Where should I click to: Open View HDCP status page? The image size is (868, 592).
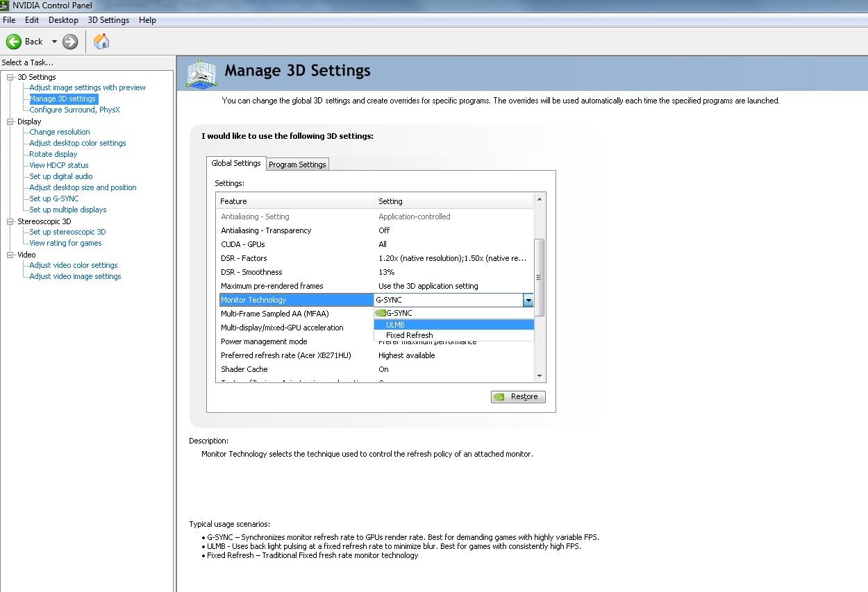(59, 165)
